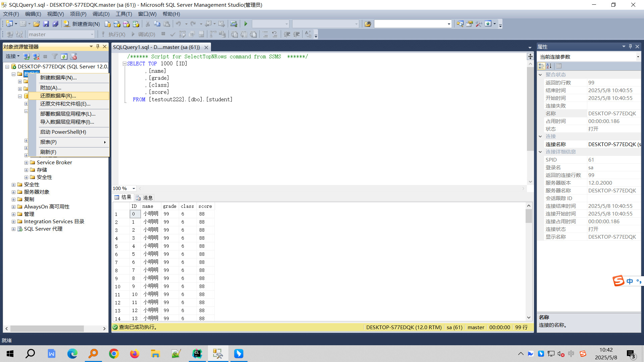This screenshot has width=644, height=362.
Task: Switch to the 消息 results tab
Action: tap(145, 198)
